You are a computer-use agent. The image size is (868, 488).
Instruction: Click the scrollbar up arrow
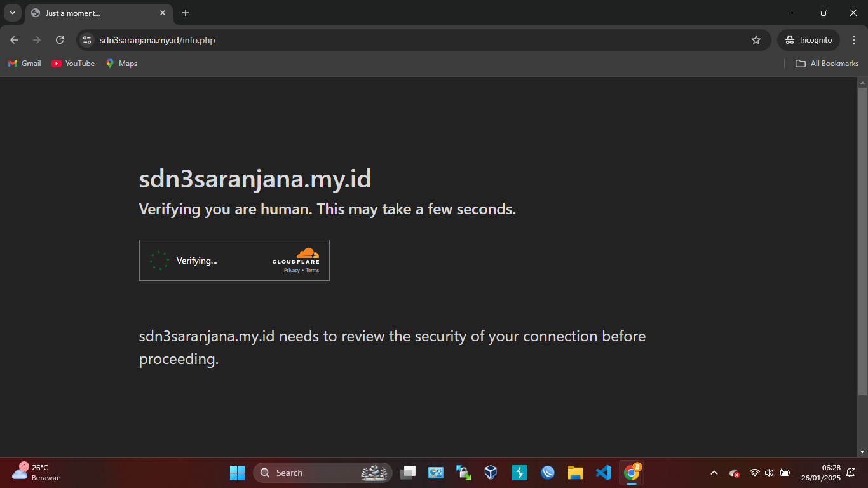(862, 83)
